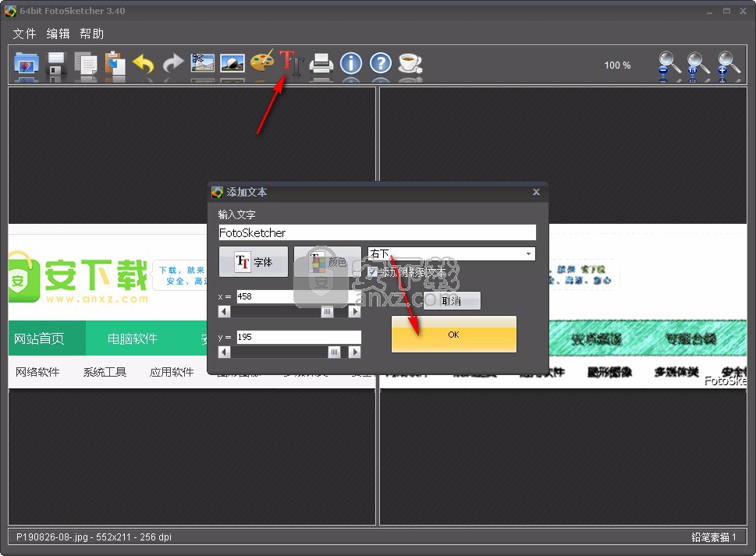The image size is (756, 556).
Task: Show the information about icon
Action: point(351,63)
